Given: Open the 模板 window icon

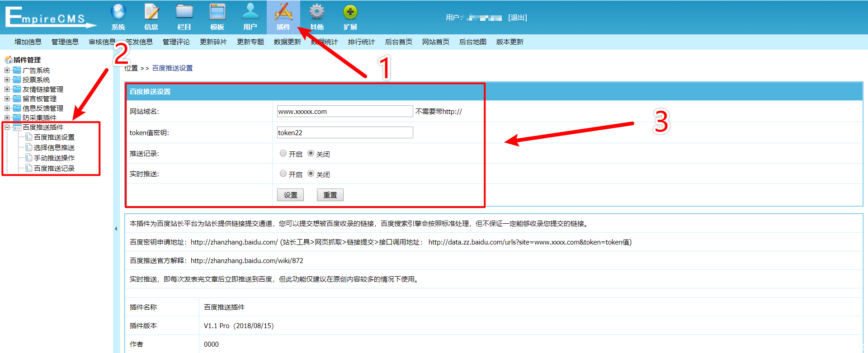Looking at the screenshot, I should click(x=217, y=12).
